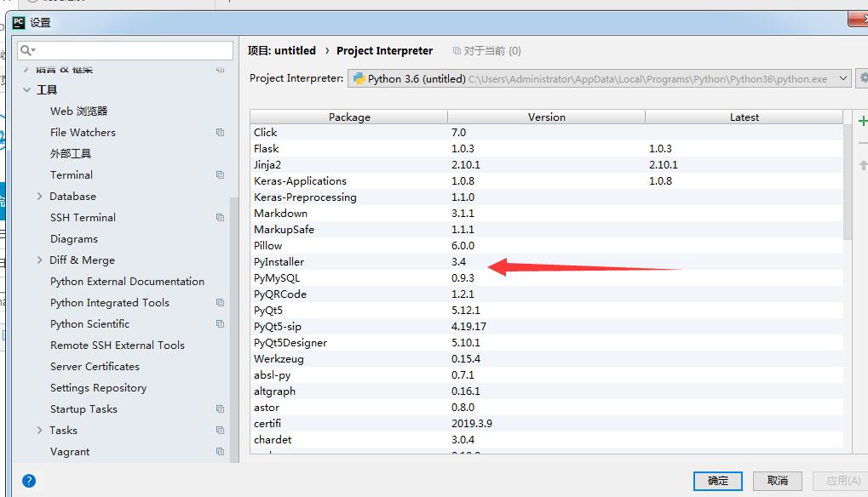Select the Pillow package row
868x497 pixels.
pyautogui.click(x=546, y=245)
